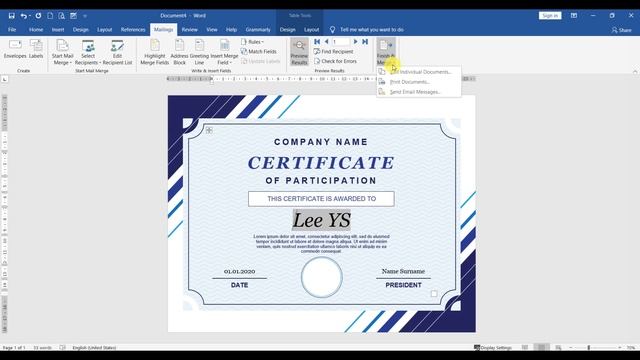Switch to Read Mode view

pyautogui.click(x=525, y=348)
